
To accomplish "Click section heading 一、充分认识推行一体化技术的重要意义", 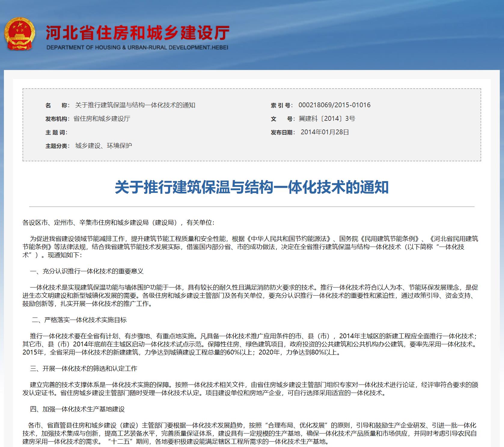I will [87, 271].
